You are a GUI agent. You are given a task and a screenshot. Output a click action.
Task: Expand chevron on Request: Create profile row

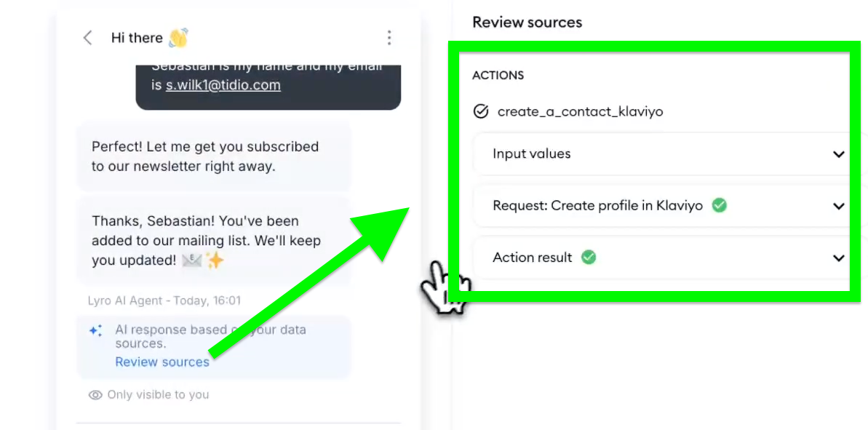click(x=838, y=206)
